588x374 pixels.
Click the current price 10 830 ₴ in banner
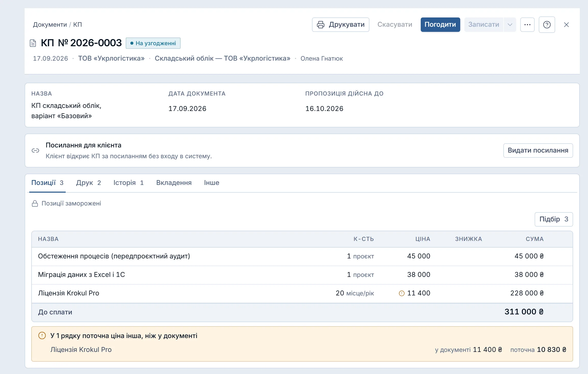[x=552, y=350]
